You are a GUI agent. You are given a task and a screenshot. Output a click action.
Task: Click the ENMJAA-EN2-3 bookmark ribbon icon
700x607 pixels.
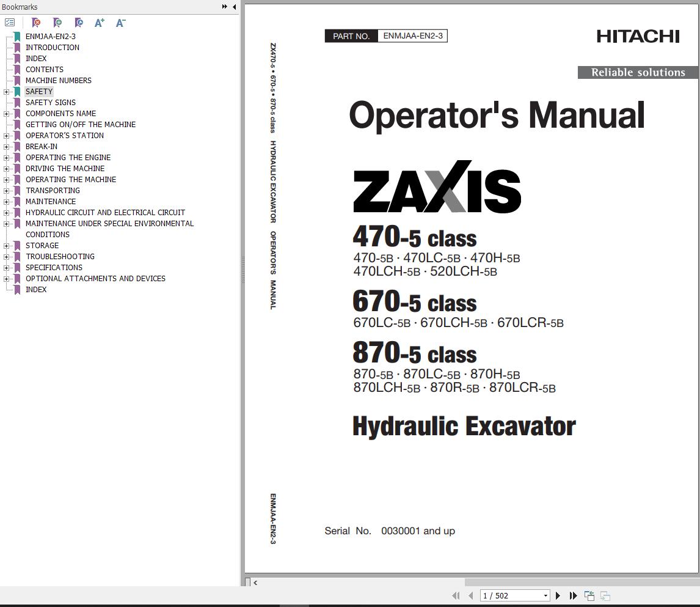pyautogui.click(x=18, y=37)
